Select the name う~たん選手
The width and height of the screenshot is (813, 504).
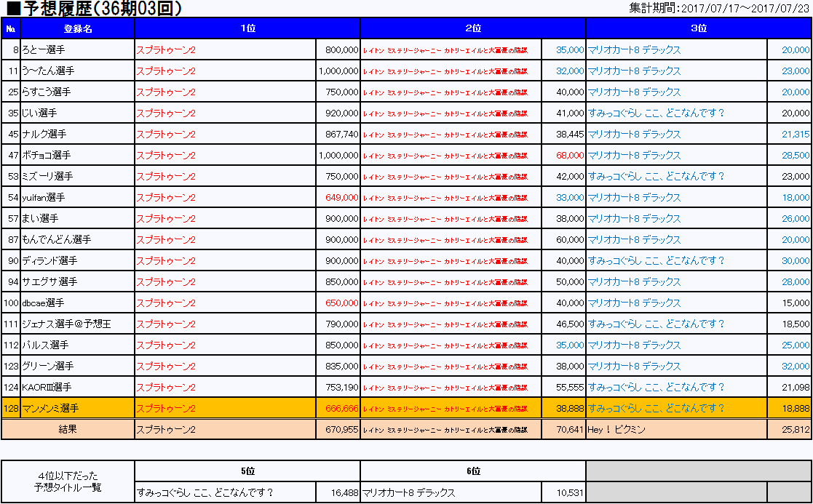point(48,71)
